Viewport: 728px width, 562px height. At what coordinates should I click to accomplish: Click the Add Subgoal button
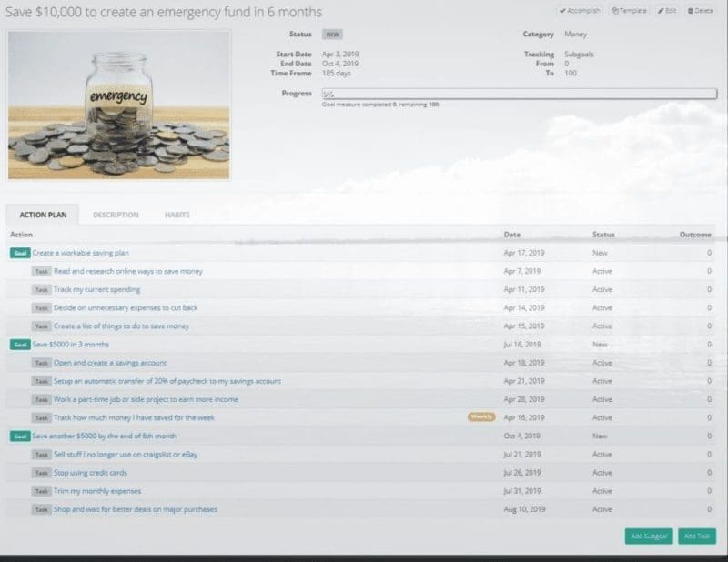tap(649, 536)
